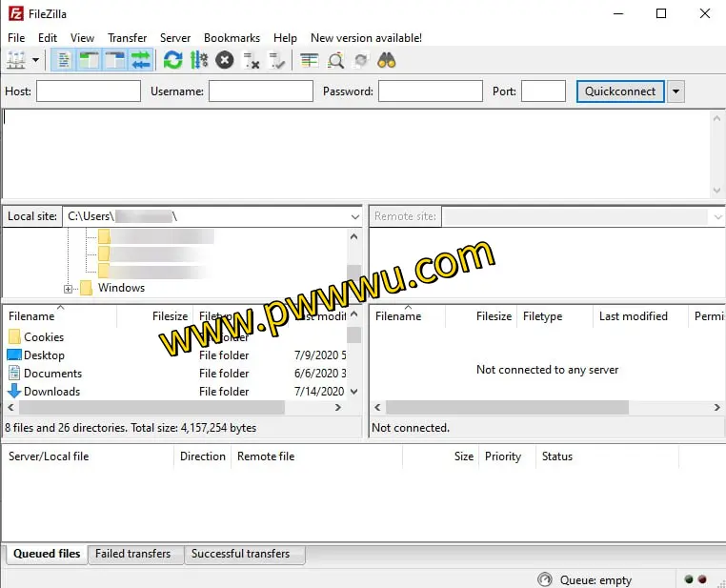
Task: Click the cancel current operation icon
Action: 224,60
